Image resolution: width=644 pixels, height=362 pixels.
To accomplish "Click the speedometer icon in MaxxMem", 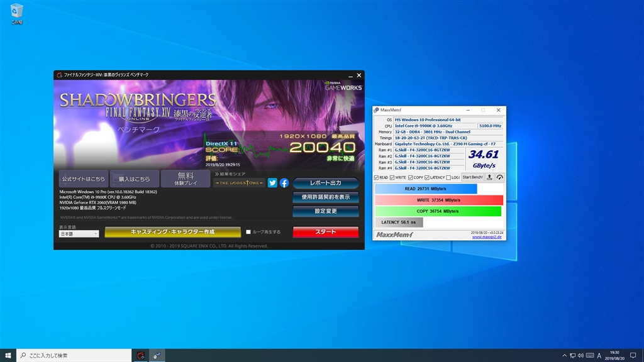I will pos(499,177).
